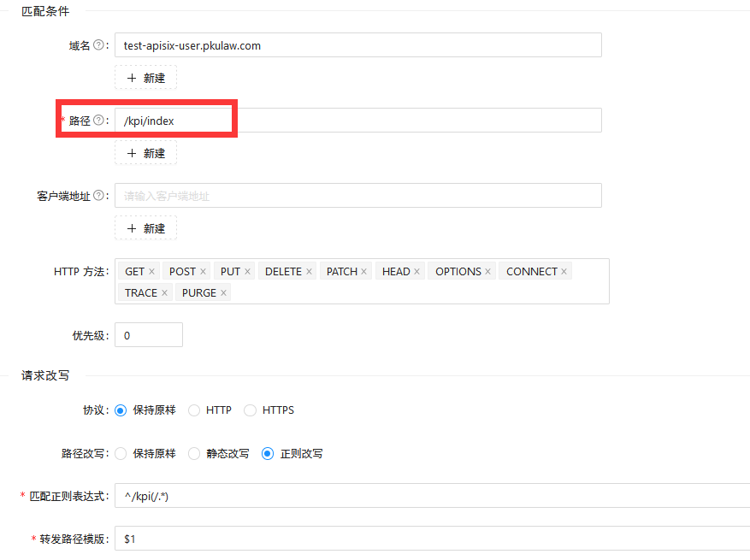Remove the HEAD method tag
Viewport: 750px width, 560px height.
(x=416, y=272)
